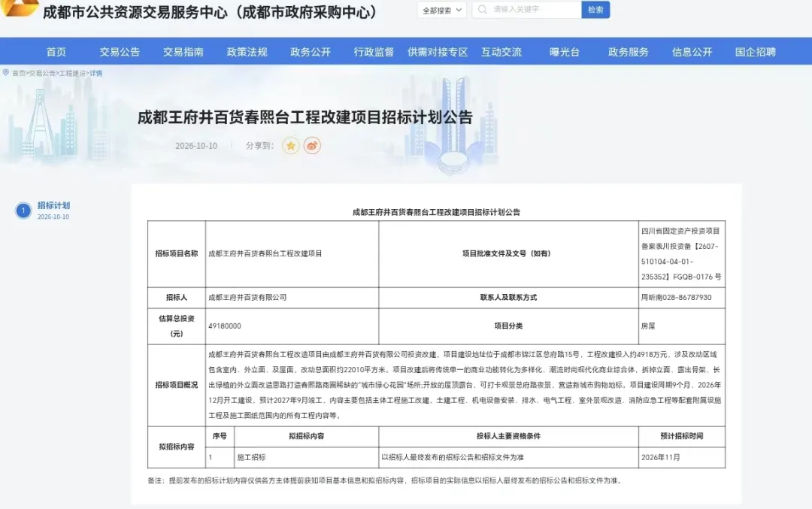Open the 全部搜索 dropdown
Viewport: 812px width, 509px height.
pos(442,10)
